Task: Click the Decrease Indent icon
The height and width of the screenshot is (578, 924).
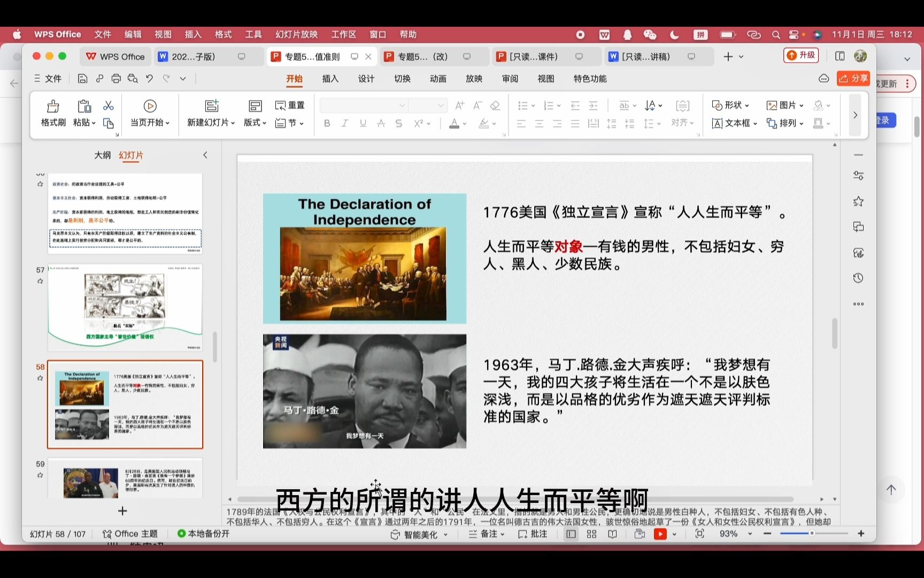Action: click(x=575, y=105)
